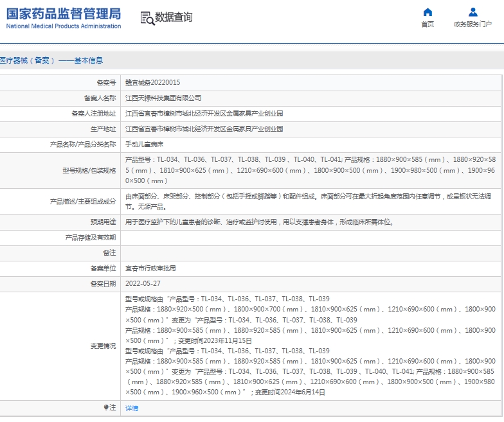This screenshot has width=504, height=422.
Task: Click the 备案人注册地址 row label
Action: (x=94, y=113)
